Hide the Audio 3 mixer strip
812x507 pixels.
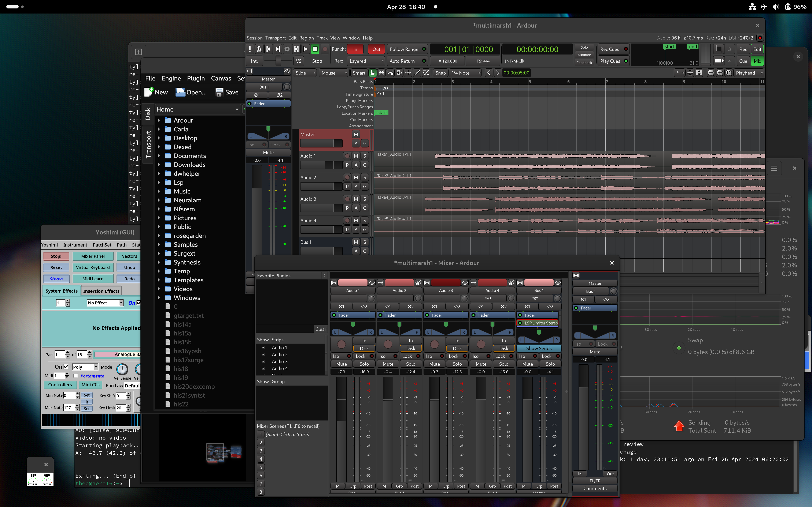point(465,283)
